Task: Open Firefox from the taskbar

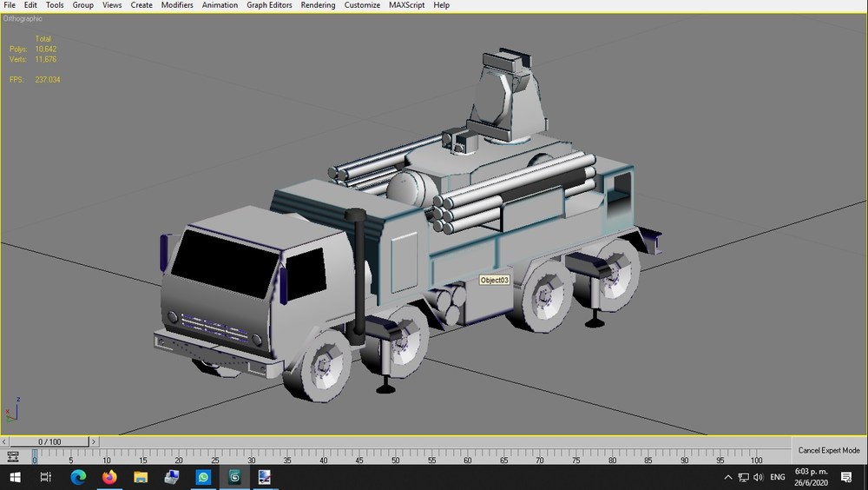Action: [x=109, y=477]
